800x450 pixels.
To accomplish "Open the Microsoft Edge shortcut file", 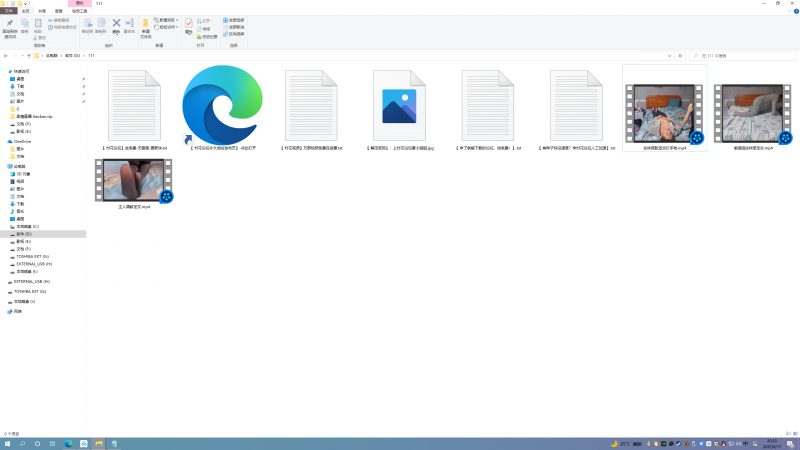I will point(222,106).
